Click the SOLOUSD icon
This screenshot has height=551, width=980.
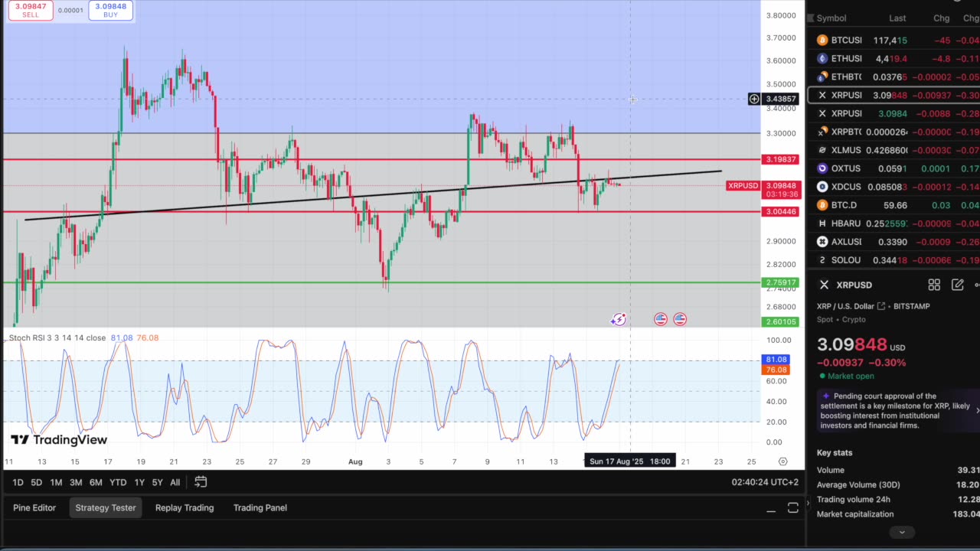[822, 260]
